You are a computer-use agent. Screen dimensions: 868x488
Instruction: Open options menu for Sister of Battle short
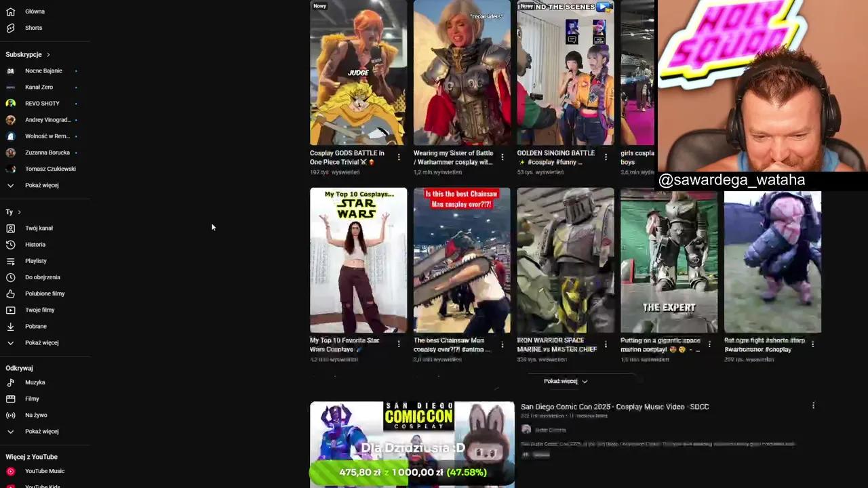point(502,157)
